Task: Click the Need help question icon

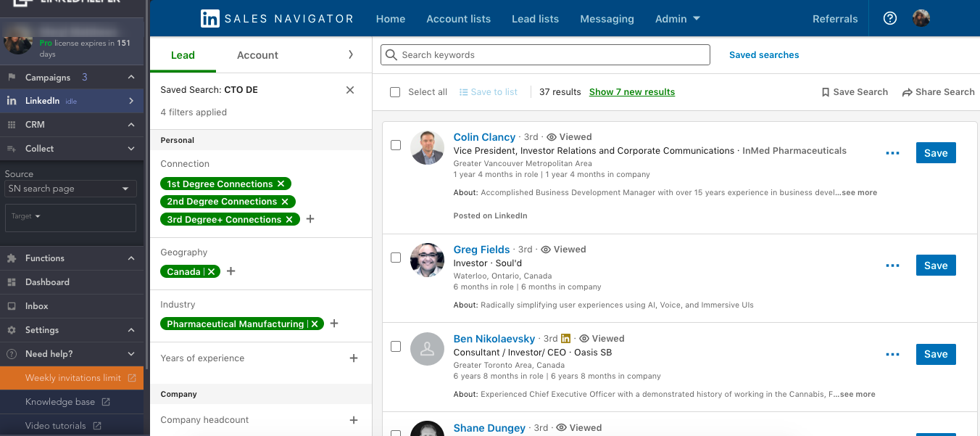Action: coord(12,354)
